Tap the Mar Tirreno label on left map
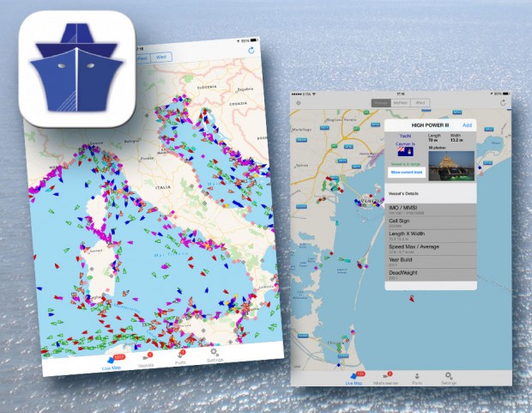 pyautogui.click(x=171, y=254)
